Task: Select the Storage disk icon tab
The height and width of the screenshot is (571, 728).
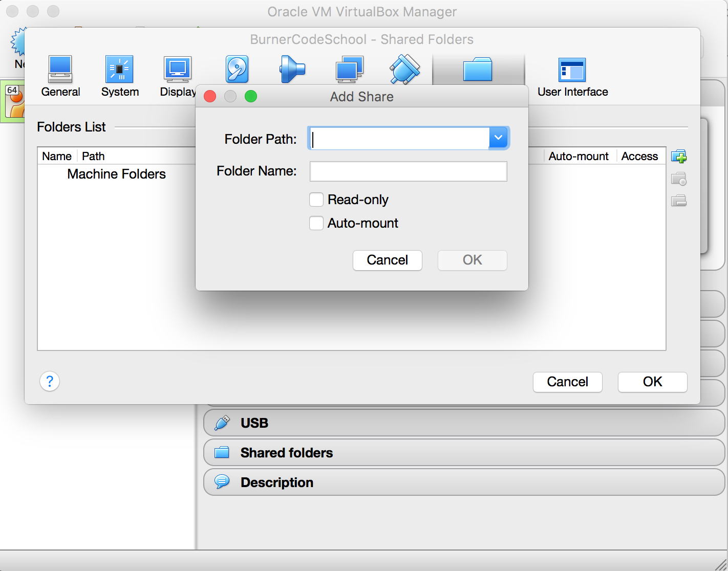Action: point(237,70)
